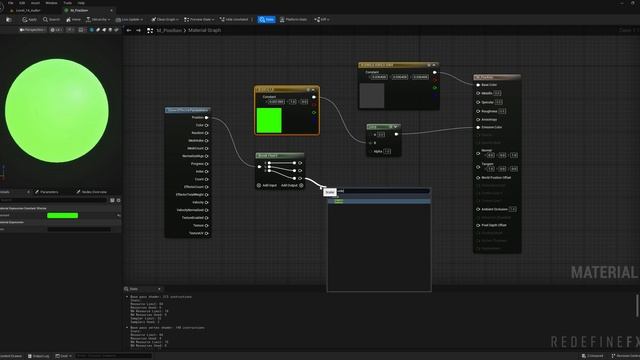Viewport: 640px width, 360px height.
Task: Click the Material Graph breadcrumb
Action: [x=204, y=31]
